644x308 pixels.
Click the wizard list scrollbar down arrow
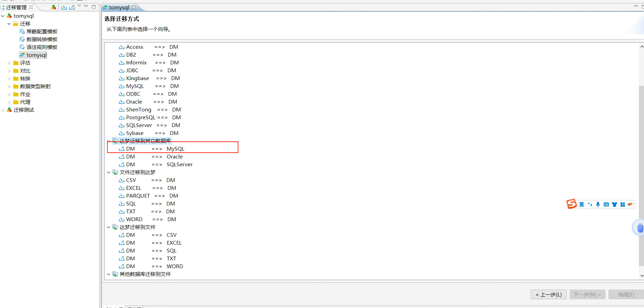642,276
